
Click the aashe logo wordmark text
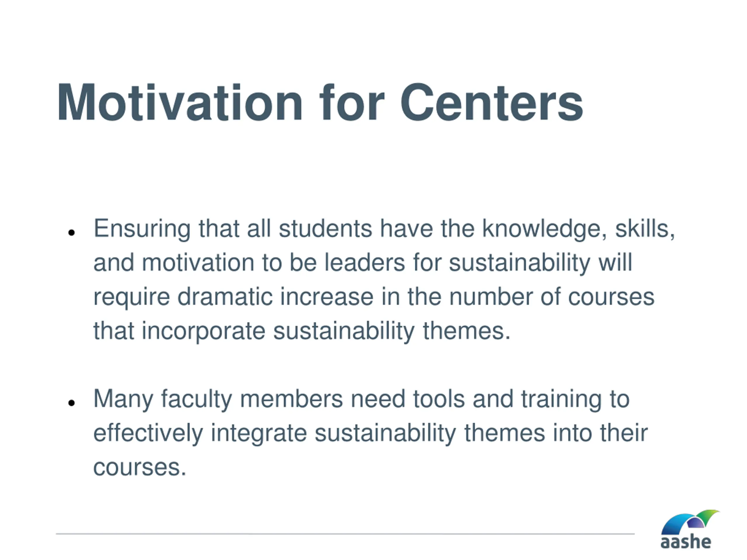pyautogui.click(x=686, y=542)
